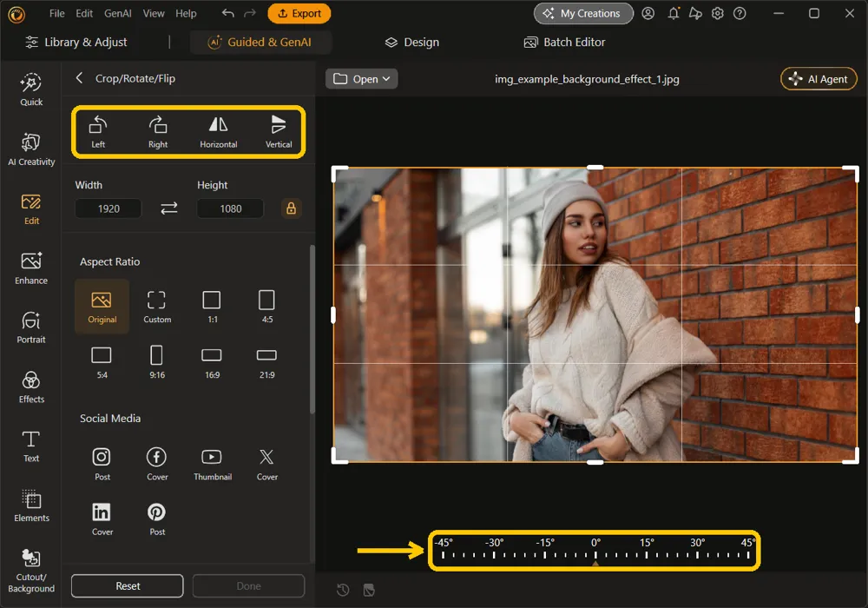Open settings gear
Screen dimensions: 868x608
coord(718,13)
